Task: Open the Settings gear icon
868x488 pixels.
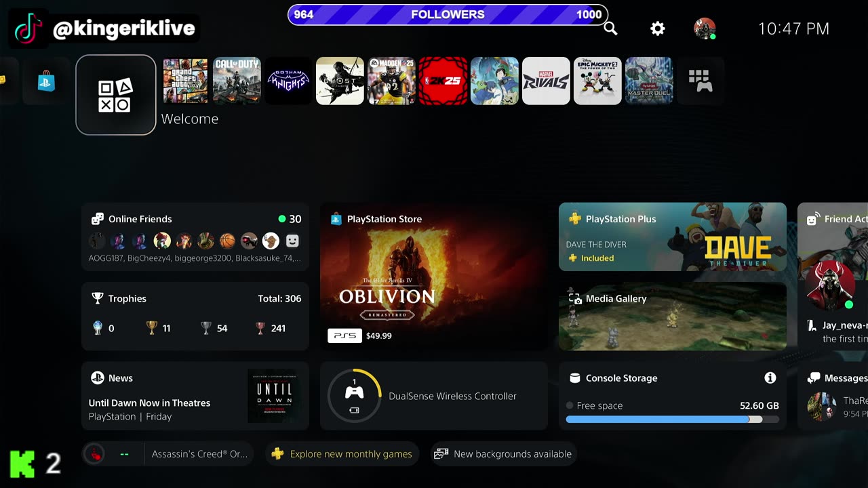Action: (658, 28)
